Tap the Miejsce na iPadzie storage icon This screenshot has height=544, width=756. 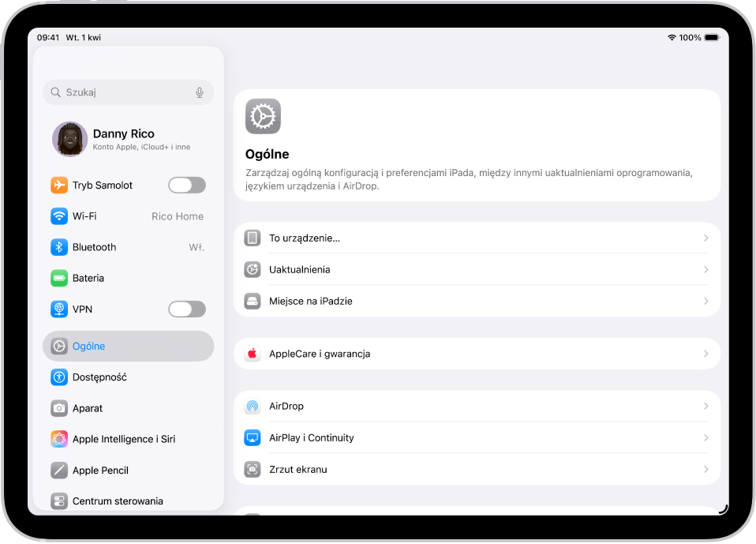click(x=253, y=302)
